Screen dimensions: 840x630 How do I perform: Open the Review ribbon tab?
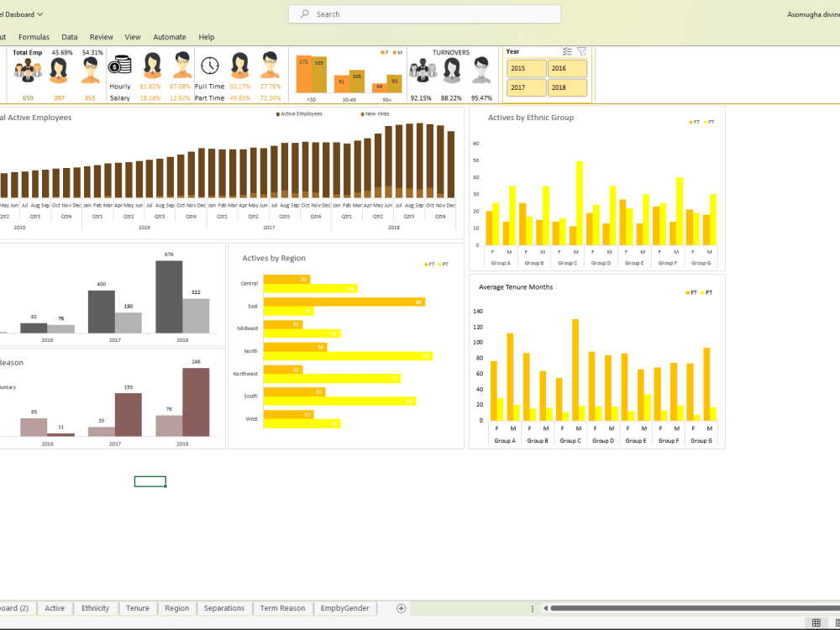[102, 37]
